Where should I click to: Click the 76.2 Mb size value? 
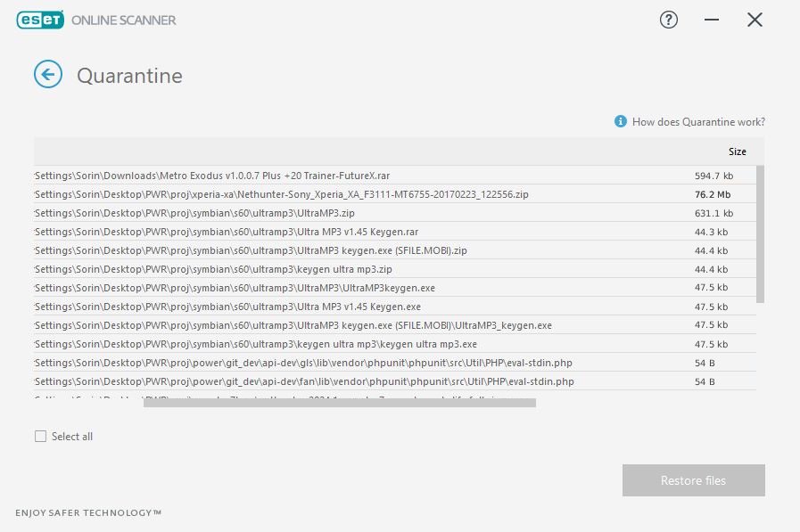(713, 194)
